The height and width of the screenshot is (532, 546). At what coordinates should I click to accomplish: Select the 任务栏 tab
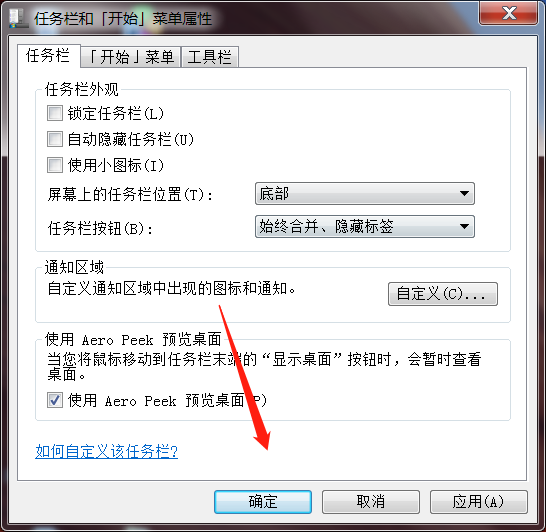[x=48, y=55]
